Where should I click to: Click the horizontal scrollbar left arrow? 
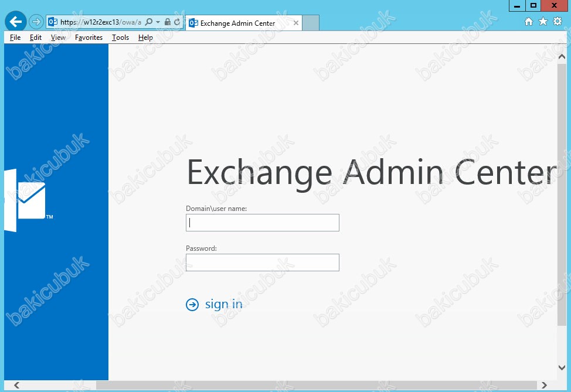coord(16,385)
